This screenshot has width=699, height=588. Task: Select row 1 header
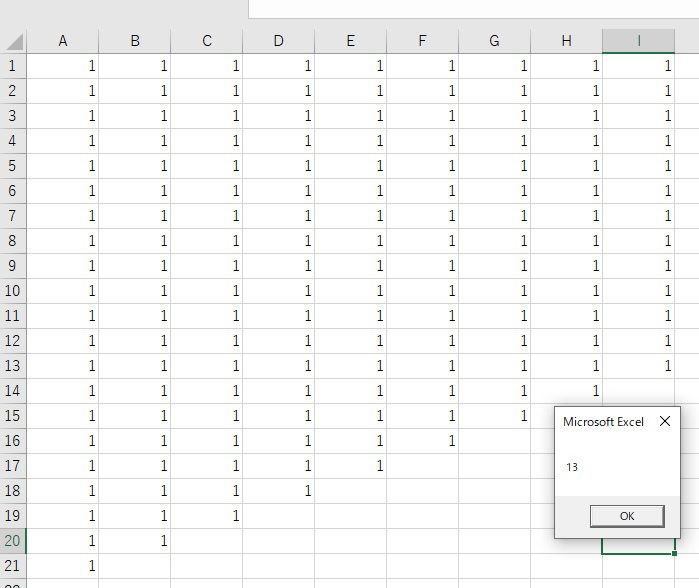point(13,66)
